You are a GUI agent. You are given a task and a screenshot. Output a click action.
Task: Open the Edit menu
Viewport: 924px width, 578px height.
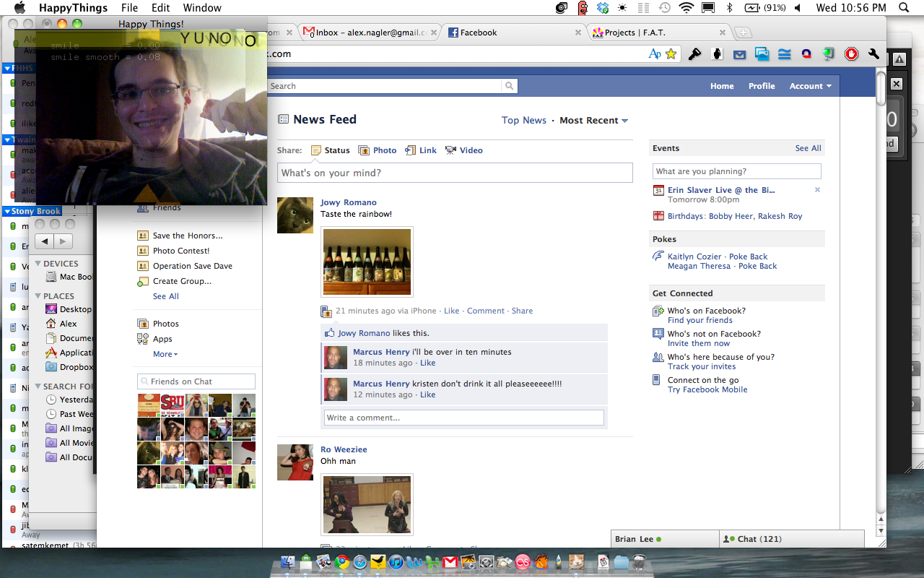[161, 8]
